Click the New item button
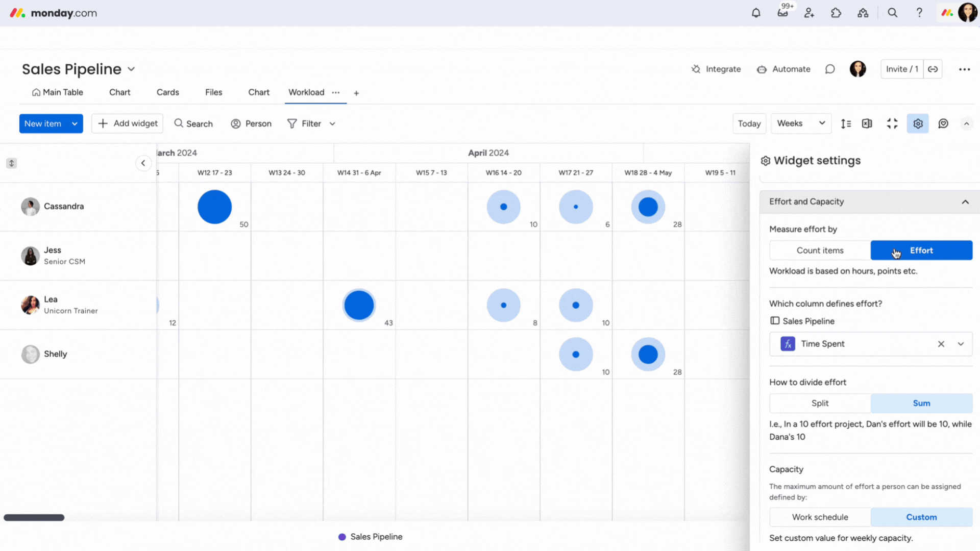Viewport: 980px width, 551px height. coord(43,123)
